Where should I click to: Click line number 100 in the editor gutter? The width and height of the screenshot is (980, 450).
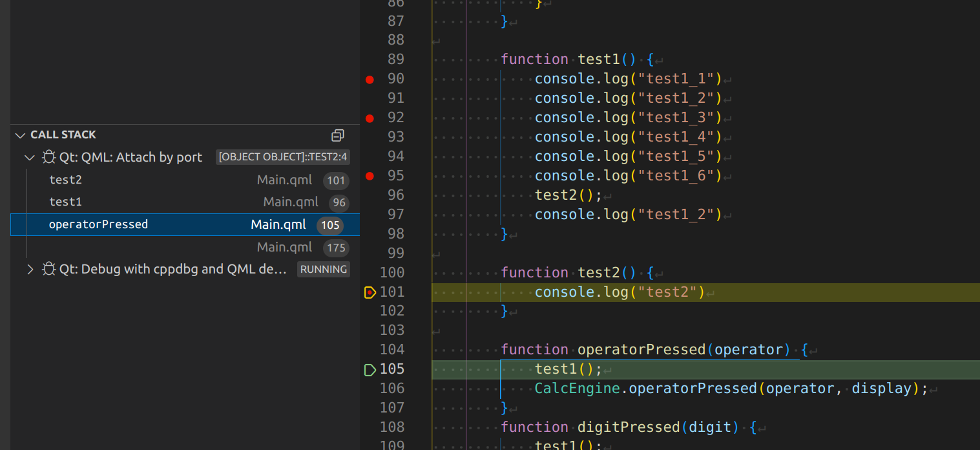tap(392, 272)
